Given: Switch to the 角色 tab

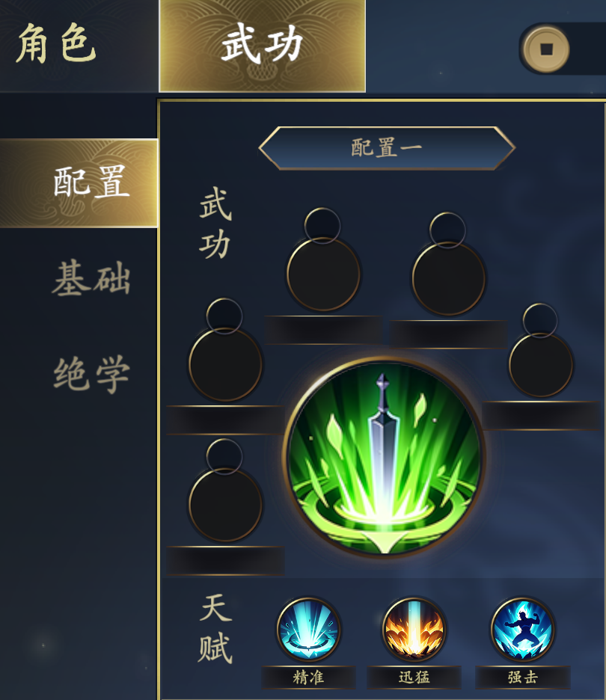Looking at the screenshot, I should pos(56,43).
